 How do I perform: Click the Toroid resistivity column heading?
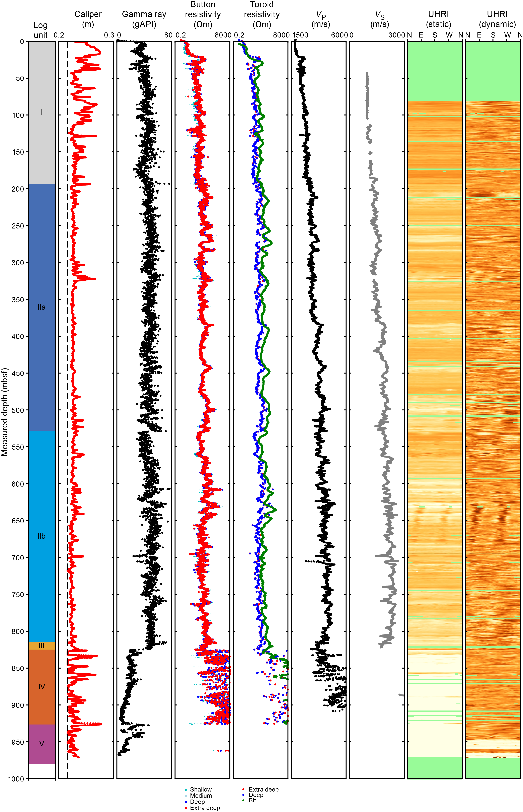point(261,14)
